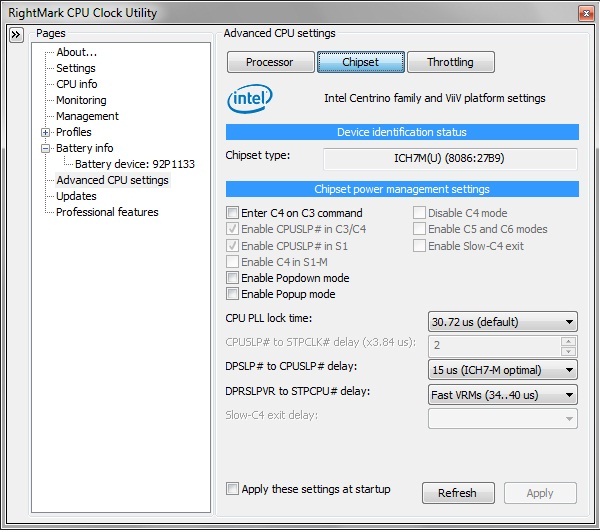Open the Settings page
The height and width of the screenshot is (532, 600).
[76, 68]
